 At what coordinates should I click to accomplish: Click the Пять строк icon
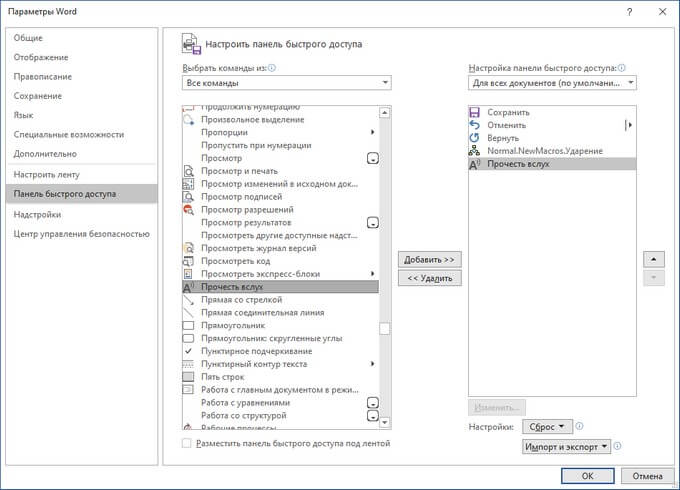click(189, 377)
